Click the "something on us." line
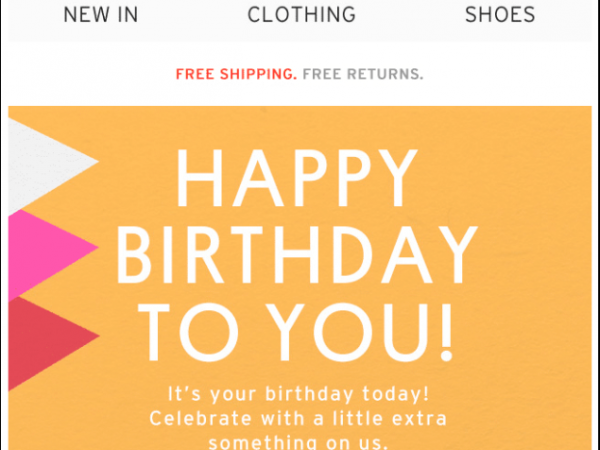This screenshot has height=450, width=600. point(300,442)
